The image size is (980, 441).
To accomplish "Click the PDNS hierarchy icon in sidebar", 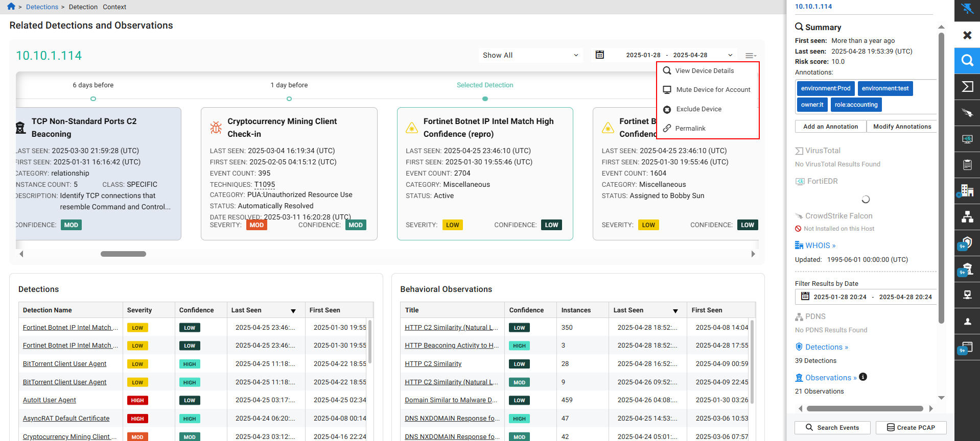I will coord(967,217).
